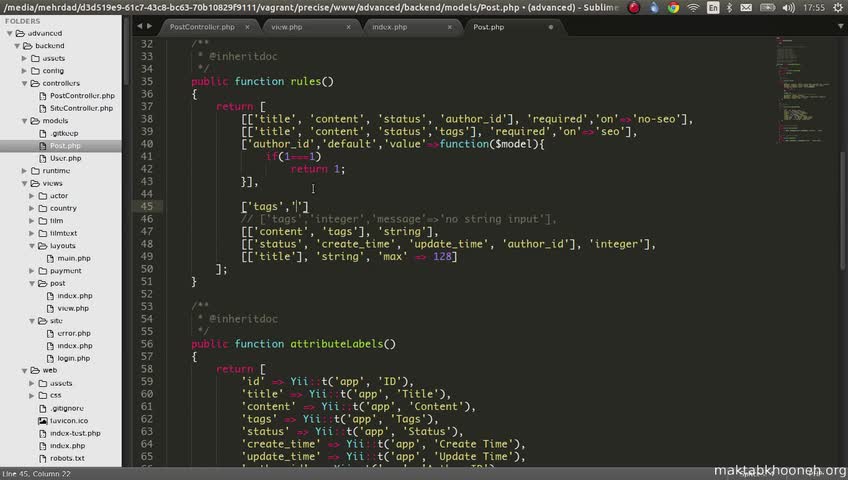Switch keyboard layout via En indicator

coord(714,7)
